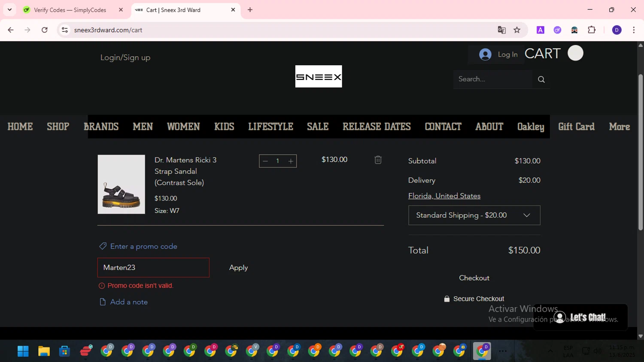Open the CONTACT menu item
Image resolution: width=644 pixels, height=362 pixels.
pos(443,127)
